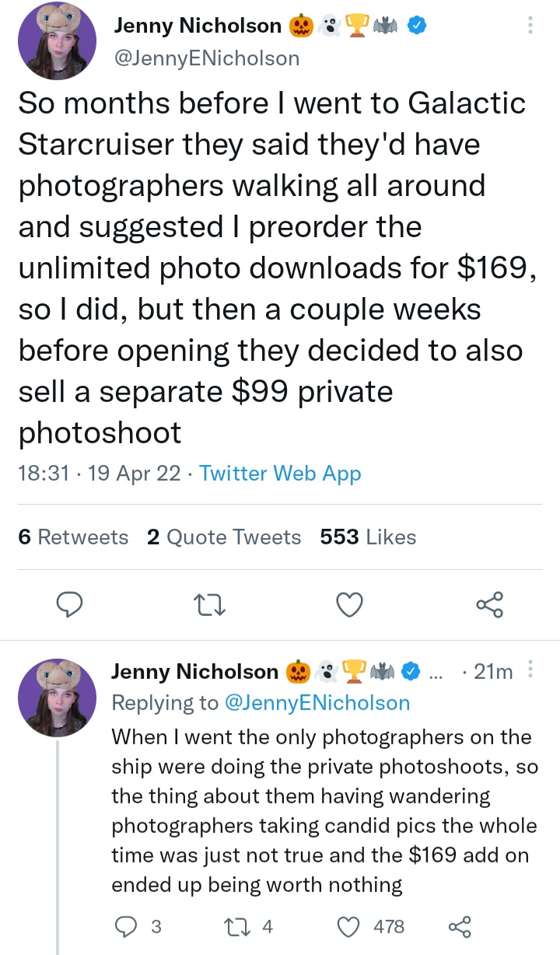Viewport: 560px width, 955px height.
Task: Share the reply tweet using share icon
Action: (x=460, y=926)
